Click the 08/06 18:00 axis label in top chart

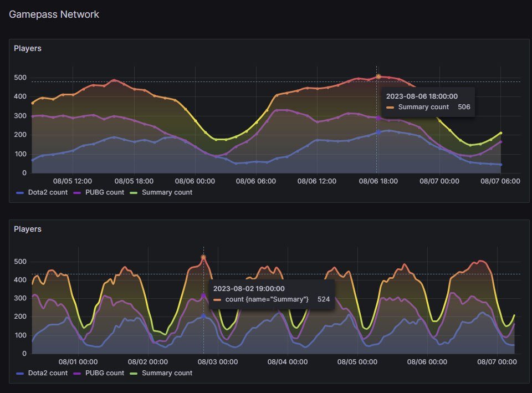tap(378, 181)
